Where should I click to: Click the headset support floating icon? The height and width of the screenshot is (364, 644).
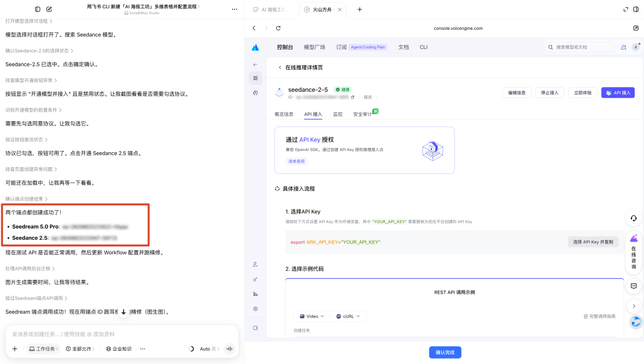pos(634,218)
